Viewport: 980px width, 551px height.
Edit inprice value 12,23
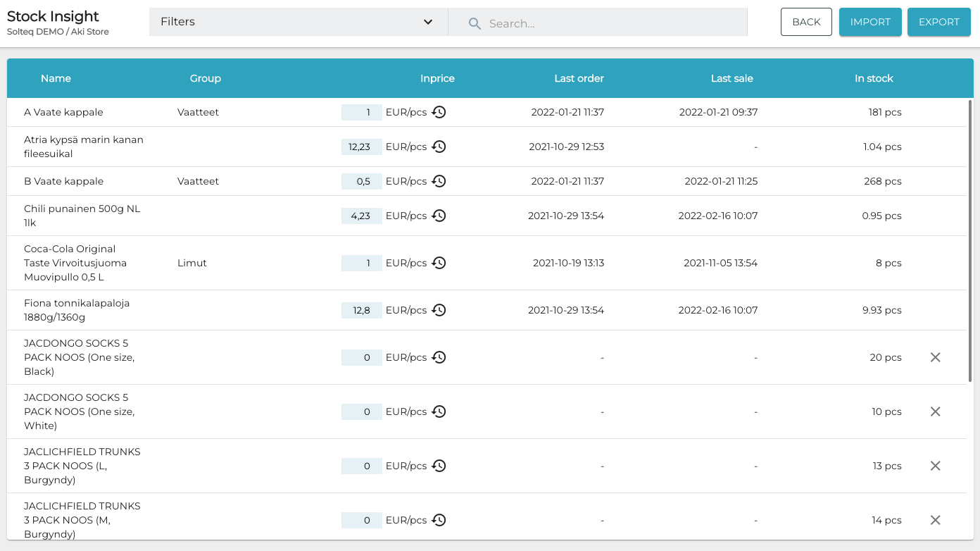coord(362,147)
